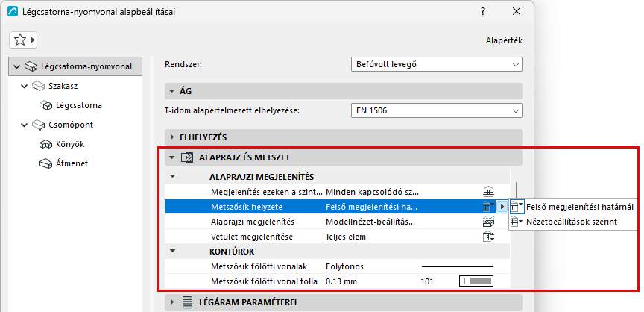Expand the ELHELYEZÉS panel
This screenshot has height=312, width=644.
[172, 137]
